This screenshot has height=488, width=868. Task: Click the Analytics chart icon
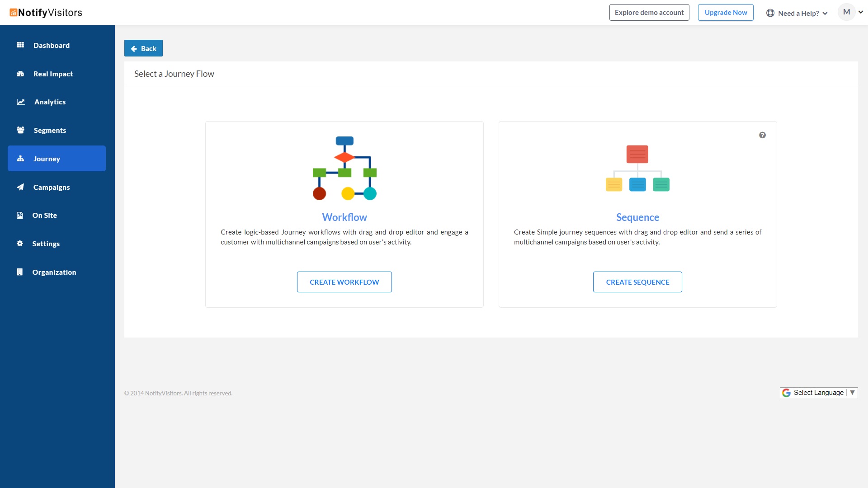pos(21,102)
